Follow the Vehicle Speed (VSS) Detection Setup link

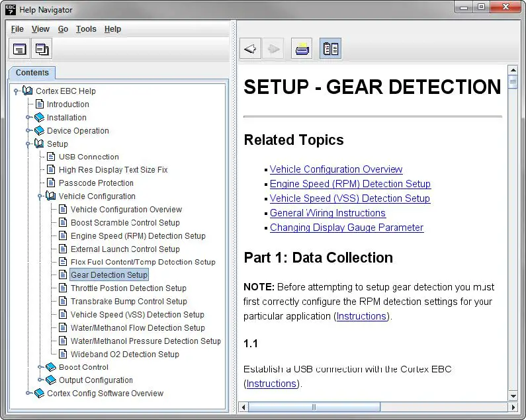350,198
